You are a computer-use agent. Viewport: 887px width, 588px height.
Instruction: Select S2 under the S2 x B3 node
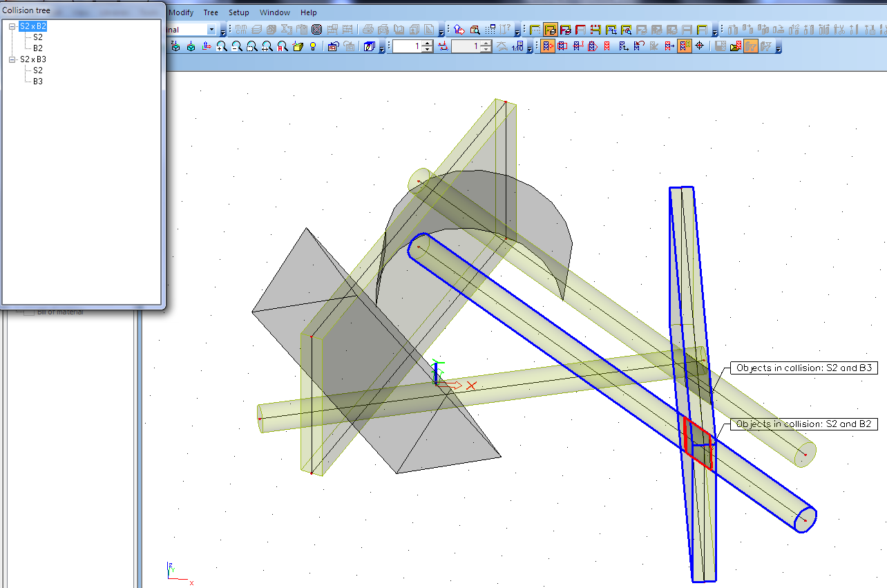point(38,70)
